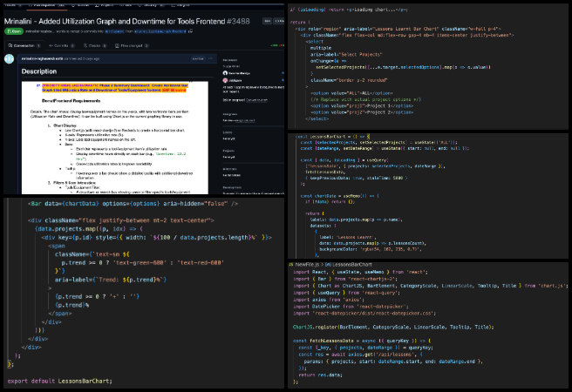Screen dimensions: 572x392
Task: Open the Code dropdown next to Edit
Action: click(279, 21)
